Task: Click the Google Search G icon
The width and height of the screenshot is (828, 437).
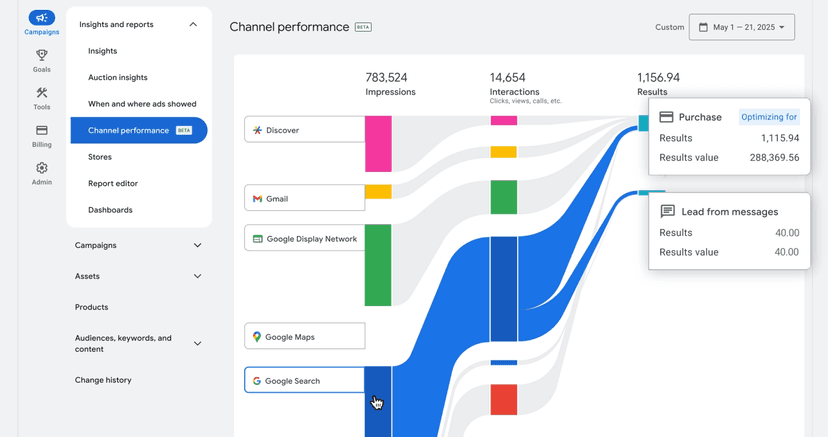Action: pyautogui.click(x=257, y=381)
